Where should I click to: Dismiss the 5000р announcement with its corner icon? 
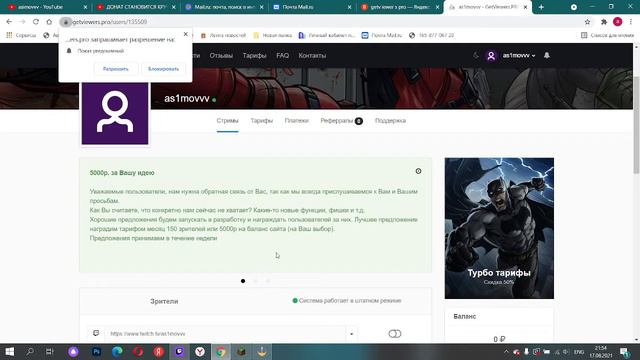click(x=418, y=171)
